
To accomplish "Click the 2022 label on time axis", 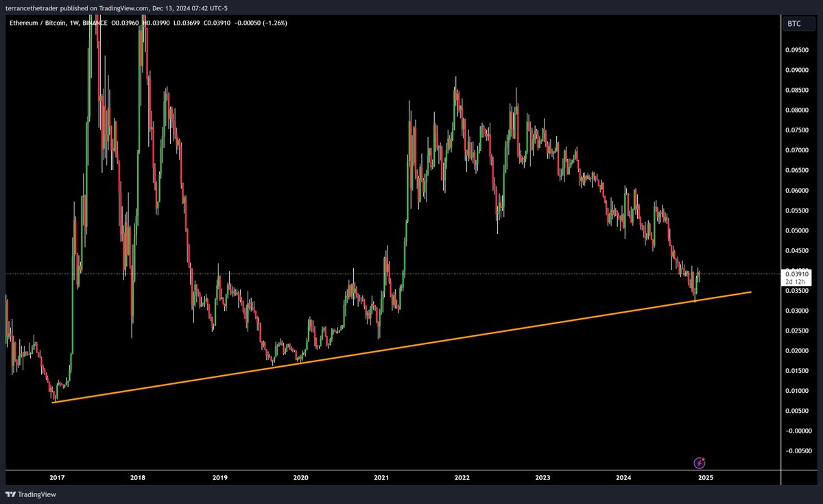I will click(462, 477).
